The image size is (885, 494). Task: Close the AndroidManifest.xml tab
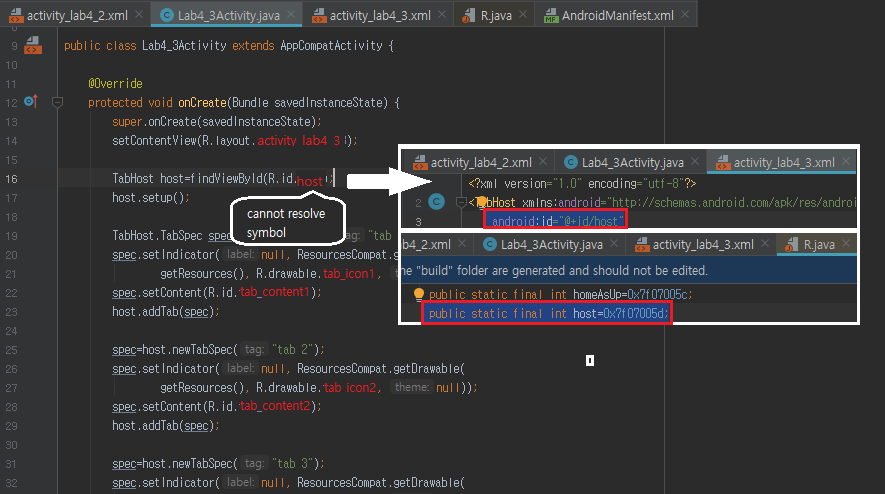point(685,15)
